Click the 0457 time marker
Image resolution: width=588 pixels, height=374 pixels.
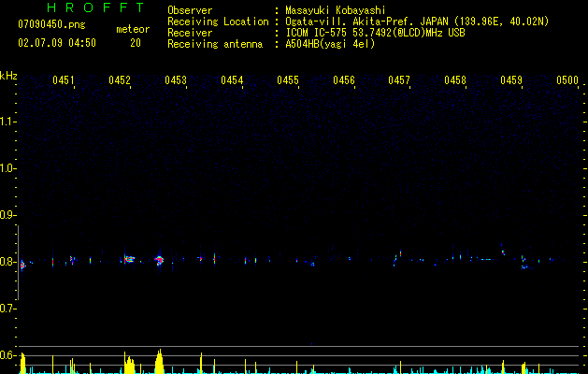[x=399, y=80]
